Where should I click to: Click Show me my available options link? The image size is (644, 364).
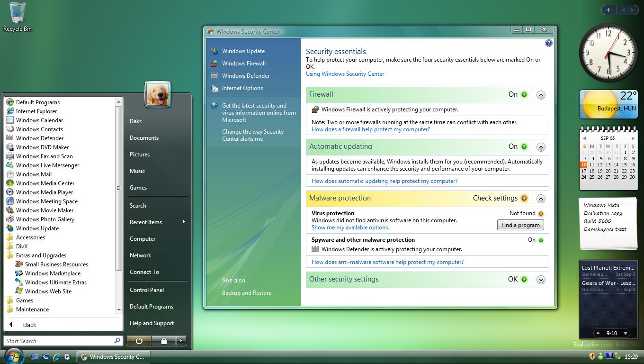(350, 227)
